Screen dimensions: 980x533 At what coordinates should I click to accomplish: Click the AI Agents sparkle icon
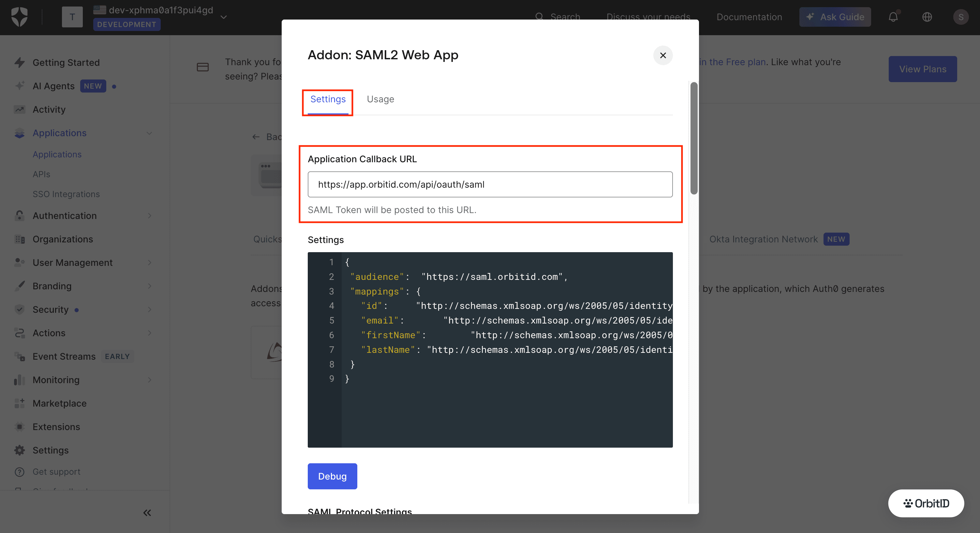click(x=20, y=86)
